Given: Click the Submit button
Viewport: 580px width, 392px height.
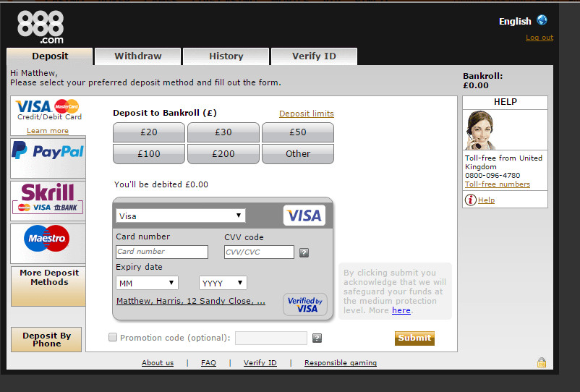Looking at the screenshot, I should (414, 338).
